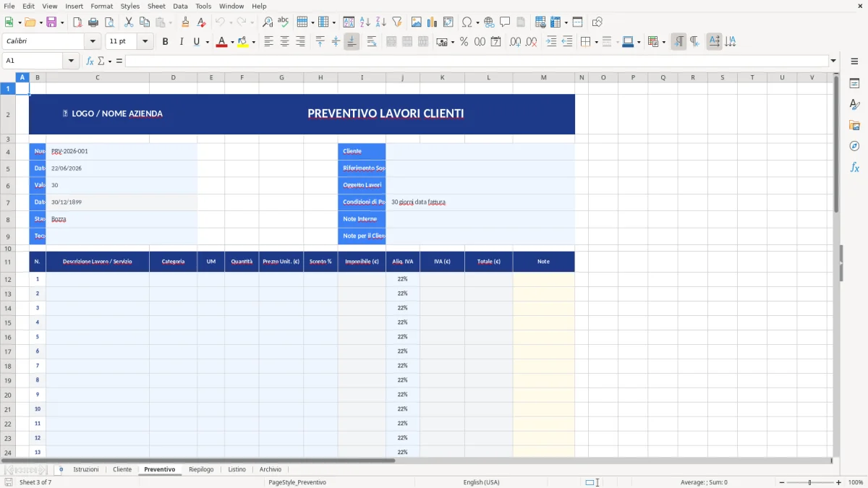The image size is (868, 488).
Task: Expand the formula bar arrow
Action: tap(833, 61)
